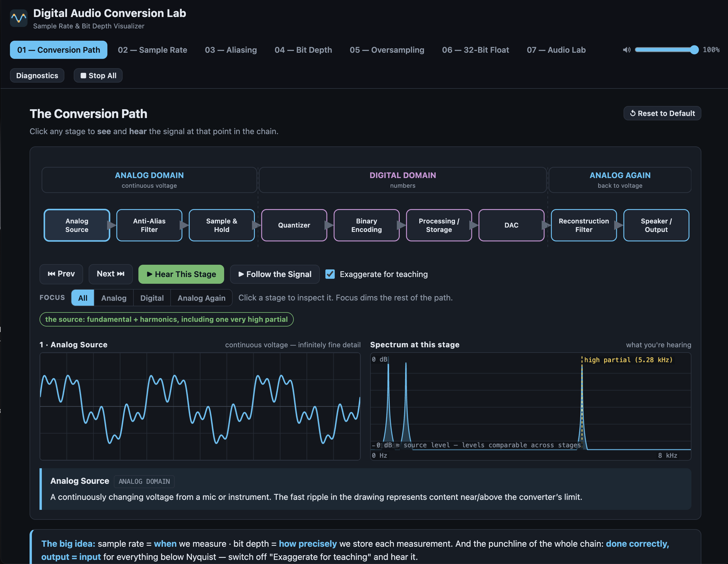Open the Diagnostics panel
This screenshot has width=728, height=564.
tap(37, 76)
